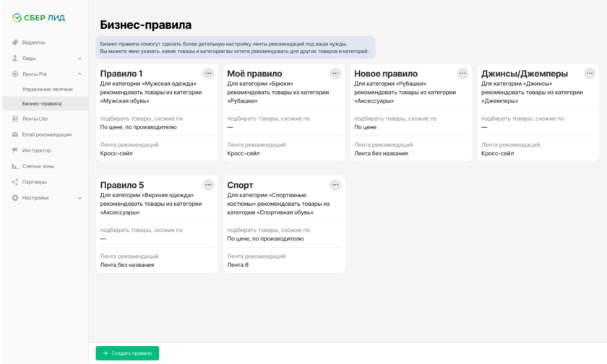This screenshot has height=364, width=607.
Task: Go to Управление лентами submenu item
Action: click(x=47, y=89)
